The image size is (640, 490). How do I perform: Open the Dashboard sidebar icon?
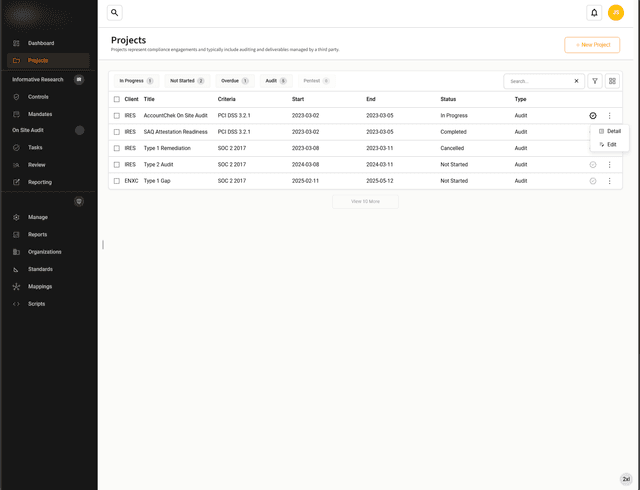(17, 43)
